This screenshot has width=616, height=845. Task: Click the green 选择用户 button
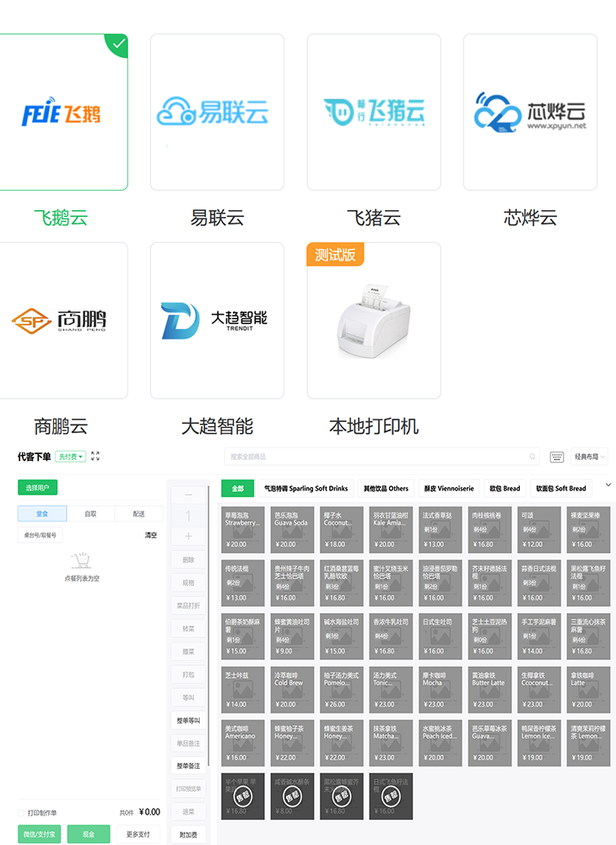[x=38, y=488]
